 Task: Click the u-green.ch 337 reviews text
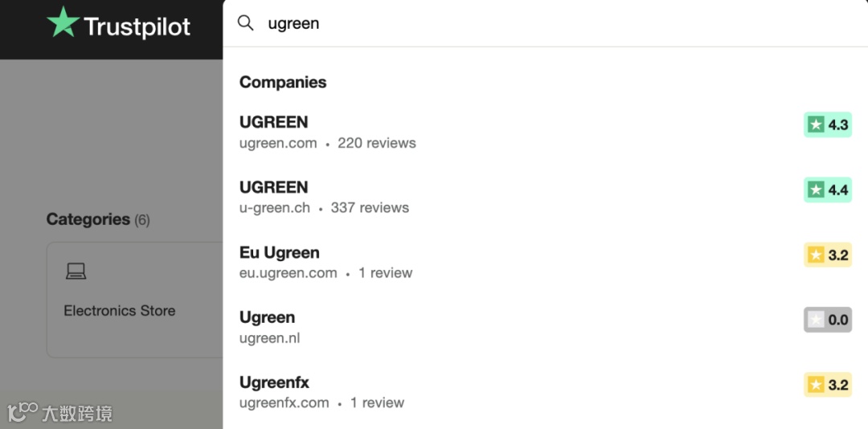pos(325,208)
